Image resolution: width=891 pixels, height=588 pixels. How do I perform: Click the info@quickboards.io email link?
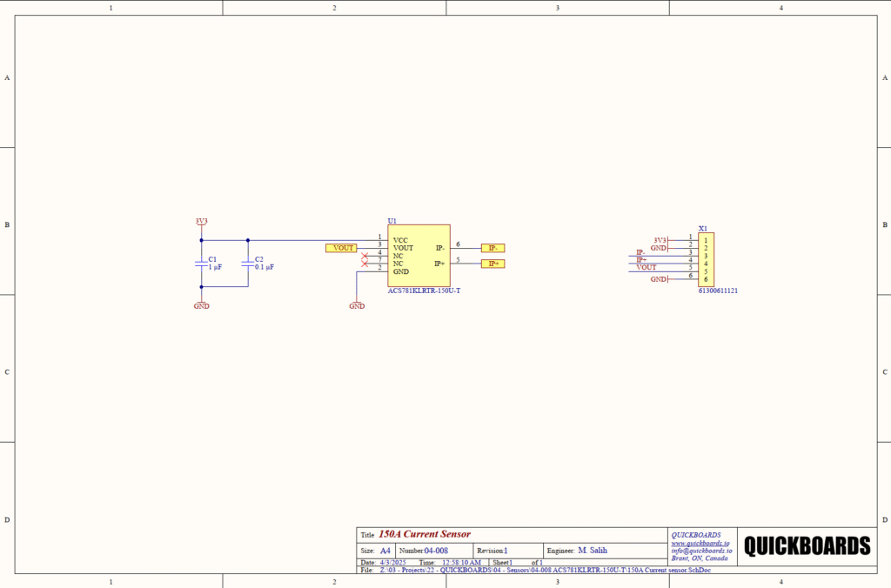701,551
